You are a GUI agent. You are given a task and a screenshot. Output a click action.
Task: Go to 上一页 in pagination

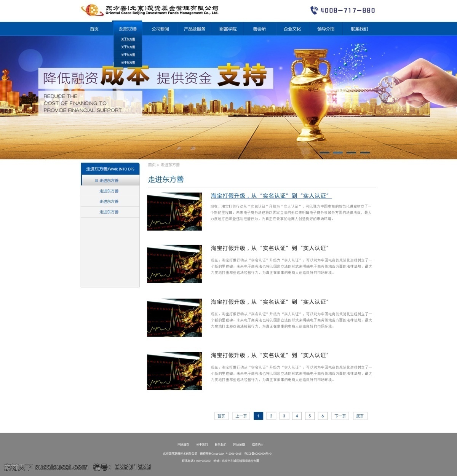pyautogui.click(x=241, y=416)
